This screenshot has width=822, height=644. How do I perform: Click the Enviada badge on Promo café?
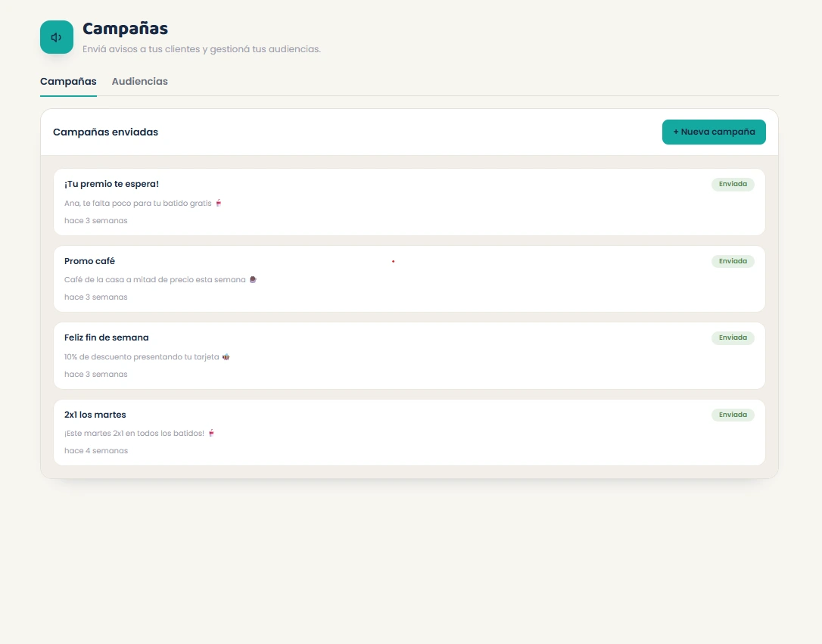[733, 261]
